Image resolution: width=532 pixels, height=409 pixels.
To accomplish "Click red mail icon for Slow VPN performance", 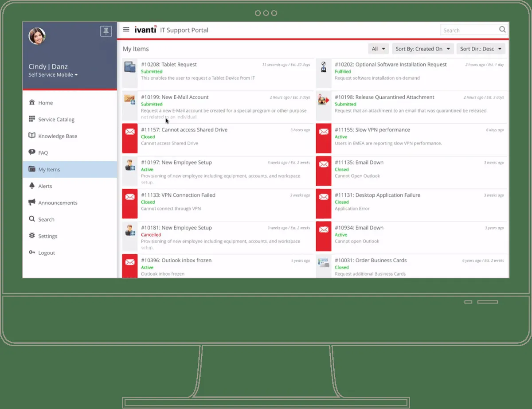I will click(x=324, y=132).
